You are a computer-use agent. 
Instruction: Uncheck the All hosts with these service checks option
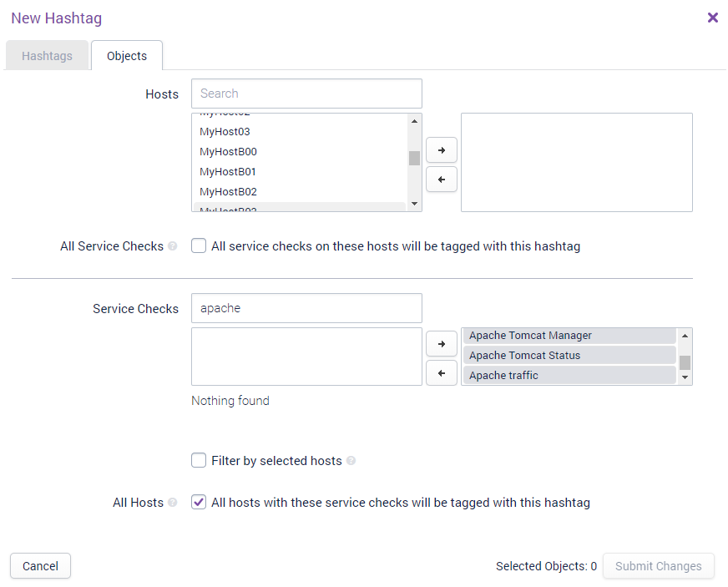point(199,503)
